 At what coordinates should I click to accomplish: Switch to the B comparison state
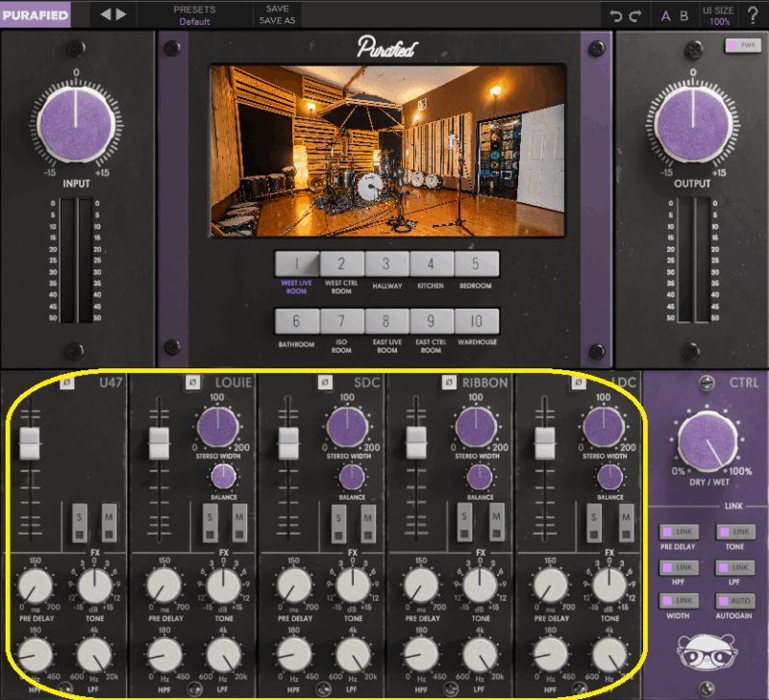click(x=683, y=15)
